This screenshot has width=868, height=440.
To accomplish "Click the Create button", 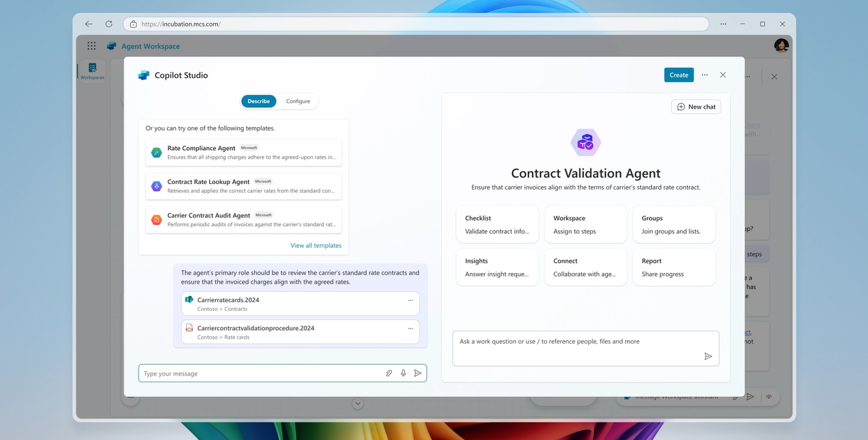I will click(x=679, y=75).
